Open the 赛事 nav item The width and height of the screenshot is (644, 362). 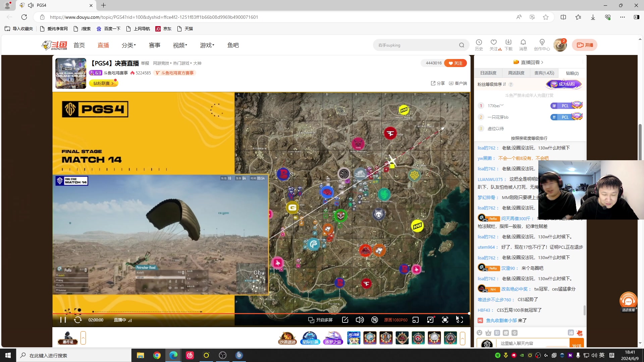point(155,45)
